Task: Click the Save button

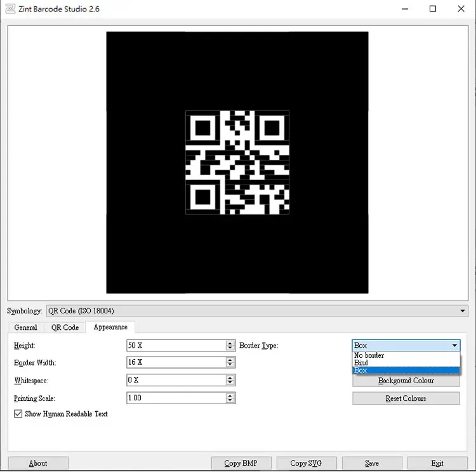Action: pos(372,463)
